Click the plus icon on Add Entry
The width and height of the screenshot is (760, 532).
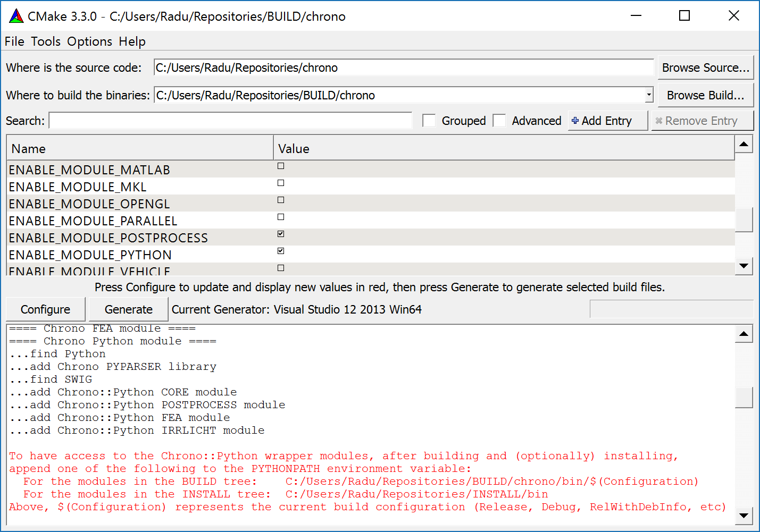coord(575,121)
